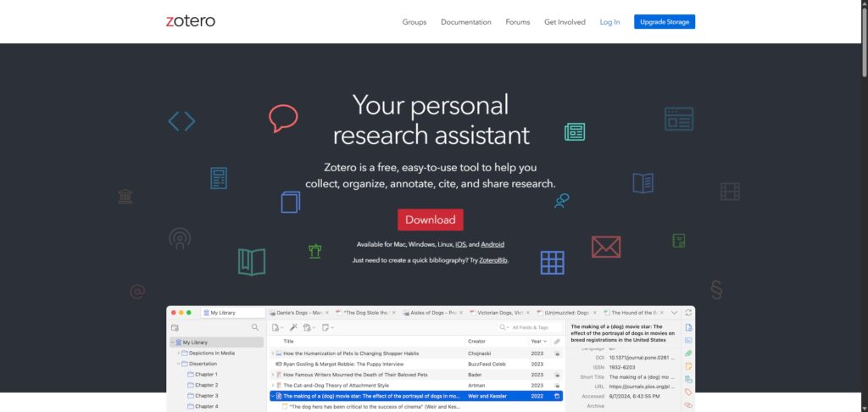Collapse the Dissertation collection
Viewport: 868px width, 412px height.
point(178,364)
